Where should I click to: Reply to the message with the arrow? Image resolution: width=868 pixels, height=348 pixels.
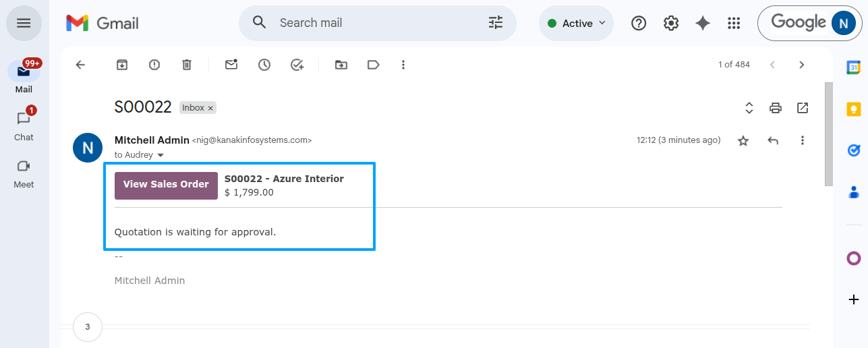(773, 140)
